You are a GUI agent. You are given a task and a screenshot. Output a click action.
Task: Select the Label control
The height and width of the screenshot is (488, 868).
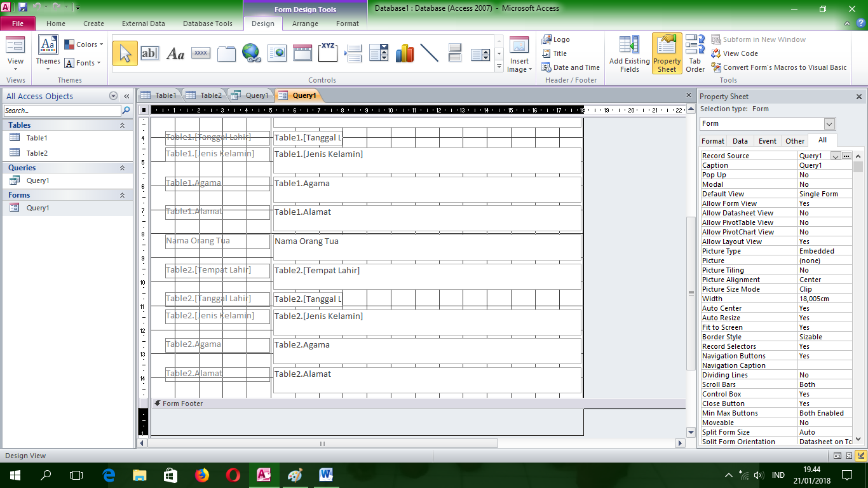point(174,53)
